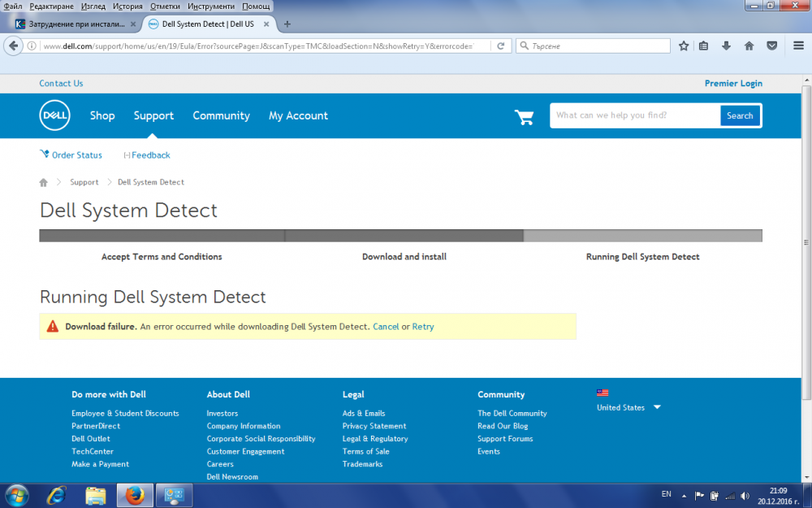The image size is (812, 508).
Task: Click the United States flag icon
Action: pos(603,393)
